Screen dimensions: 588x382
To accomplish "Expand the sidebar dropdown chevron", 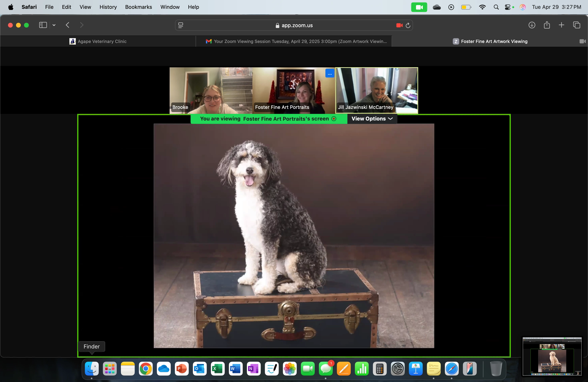I will 54,25.
